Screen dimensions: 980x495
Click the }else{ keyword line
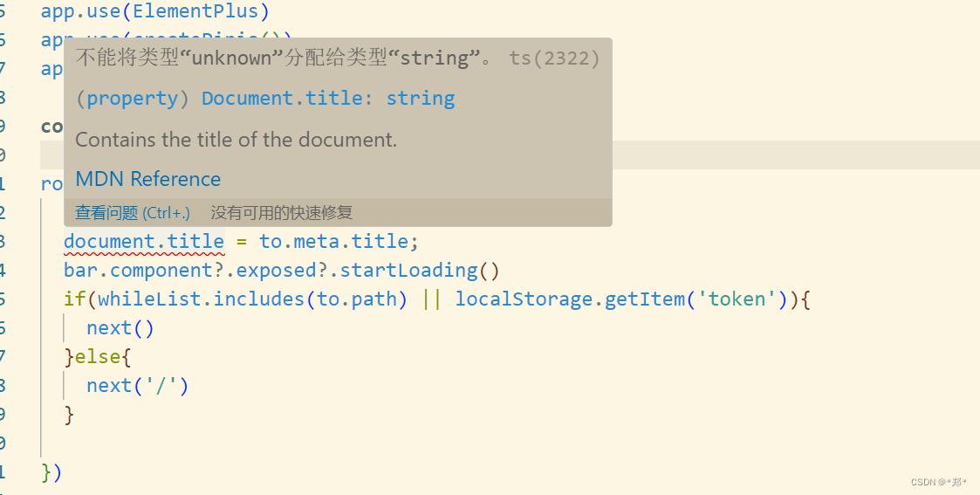click(x=98, y=356)
